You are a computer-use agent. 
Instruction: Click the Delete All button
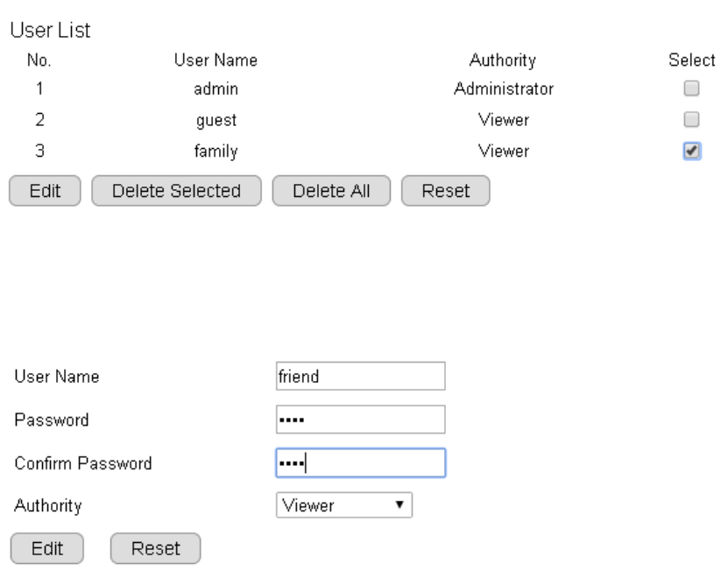tap(333, 190)
